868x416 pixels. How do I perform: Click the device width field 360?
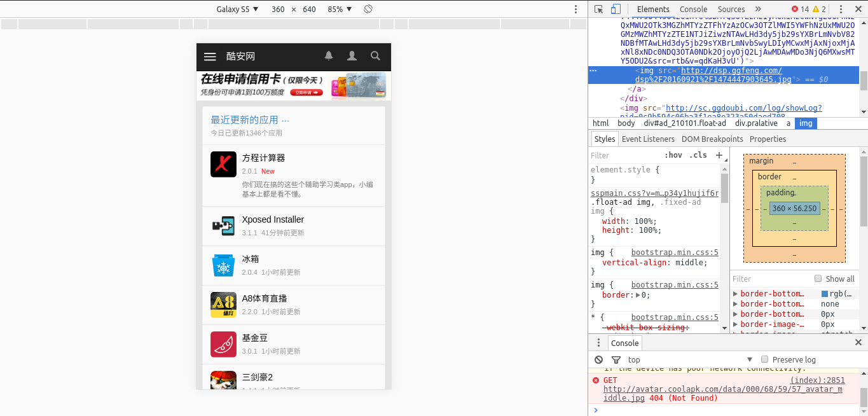point(278,9)
